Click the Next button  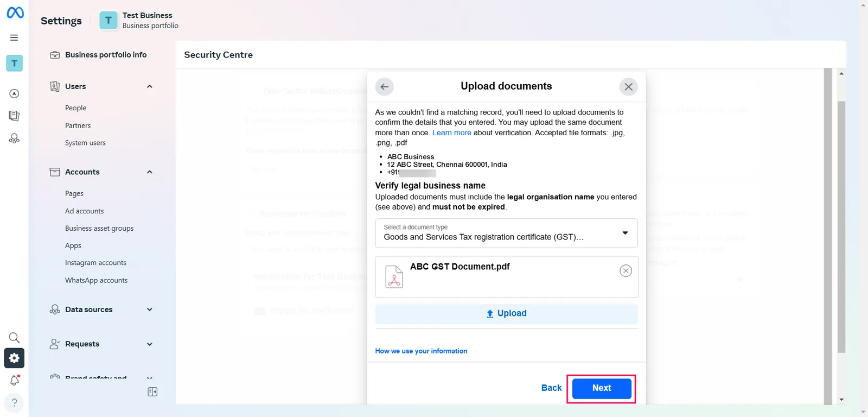click(x=602, y=388)
